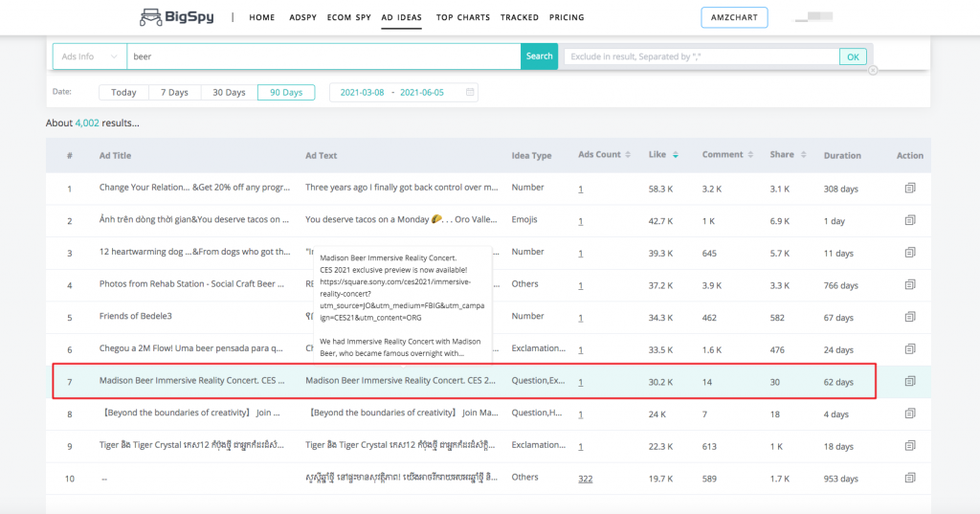
Task: Click ad title Friends of Bedele3
Action: [135, 316]
